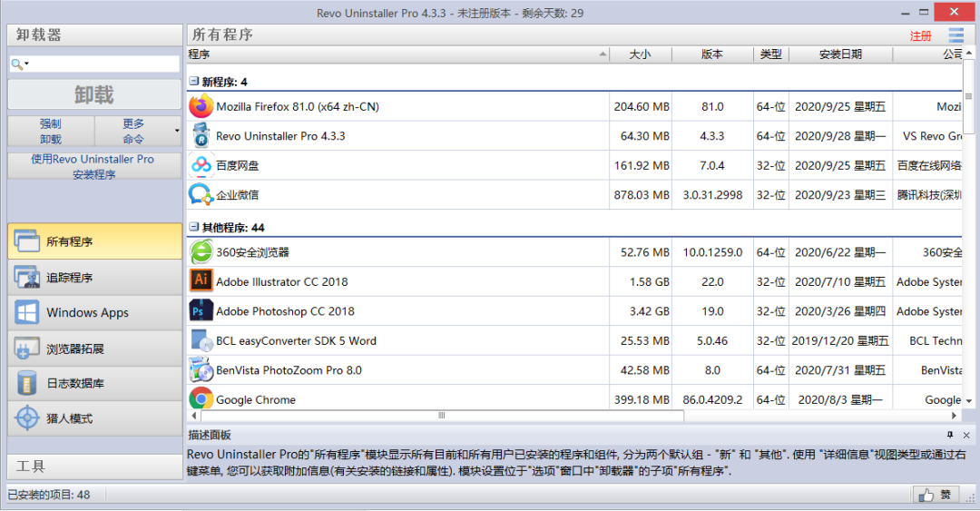Image resolution: width=980 pixels, height=511 pixels.
Task: Click the horizontal scrollbar thumb
Action: click(442, 416)
